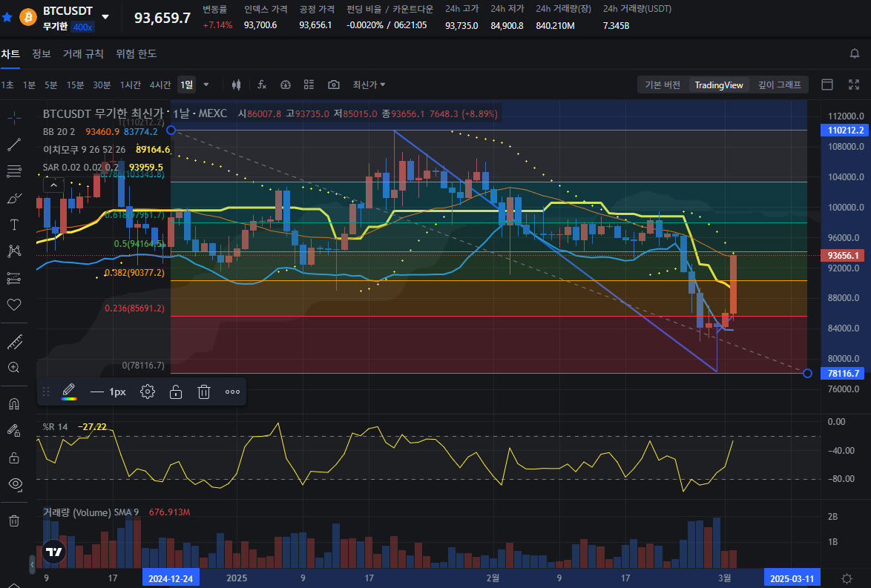Image resolution: width=871 pixels, height=588 pixels.
Task: Select the 5분 timeframe
Action: [50, 85]
